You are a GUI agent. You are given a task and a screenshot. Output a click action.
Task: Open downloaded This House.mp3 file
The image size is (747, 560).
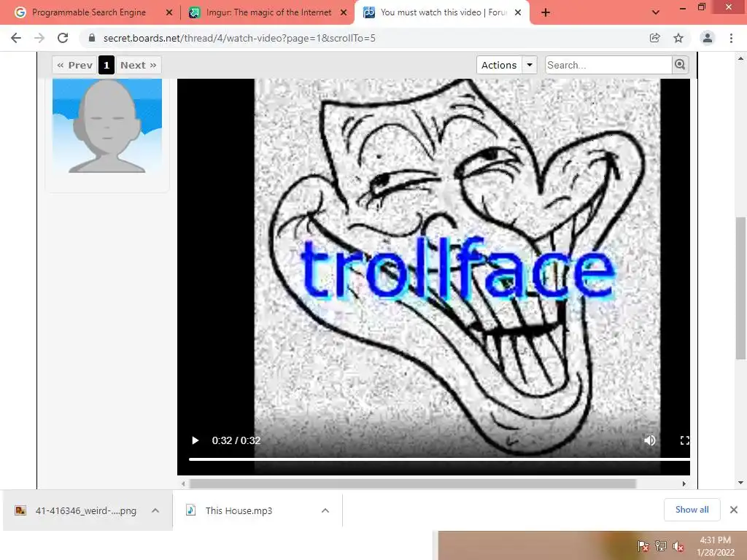(x=239, y=510)
